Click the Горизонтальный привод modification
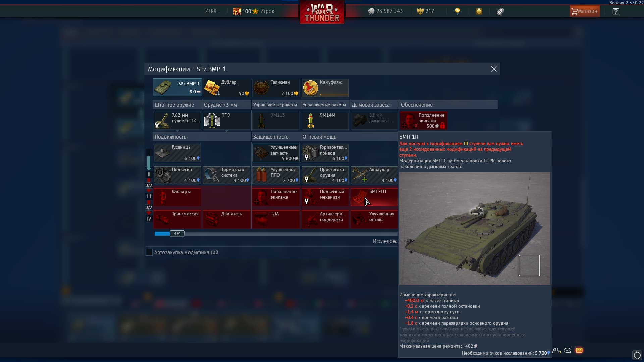644x362 pixels. (325, 153)
